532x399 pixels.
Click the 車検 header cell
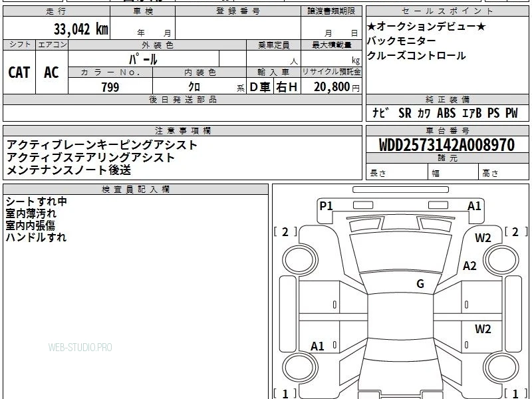point(143,11)
